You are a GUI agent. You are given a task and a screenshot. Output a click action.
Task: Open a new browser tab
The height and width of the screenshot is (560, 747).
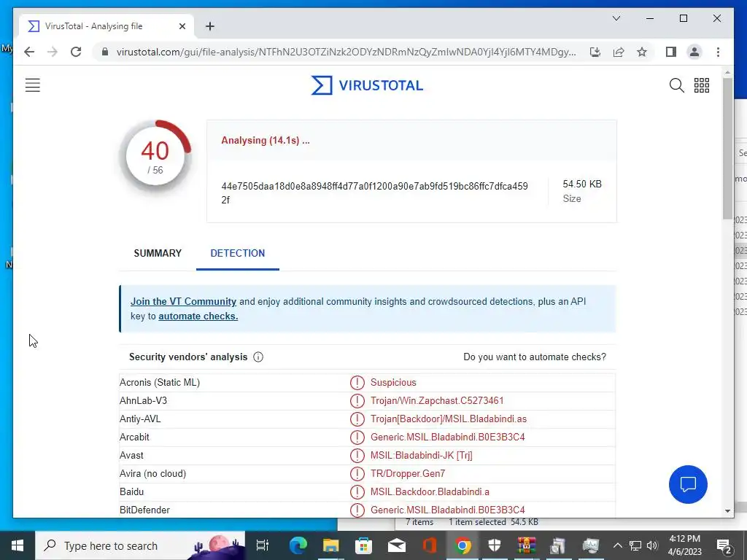point(209,26)
